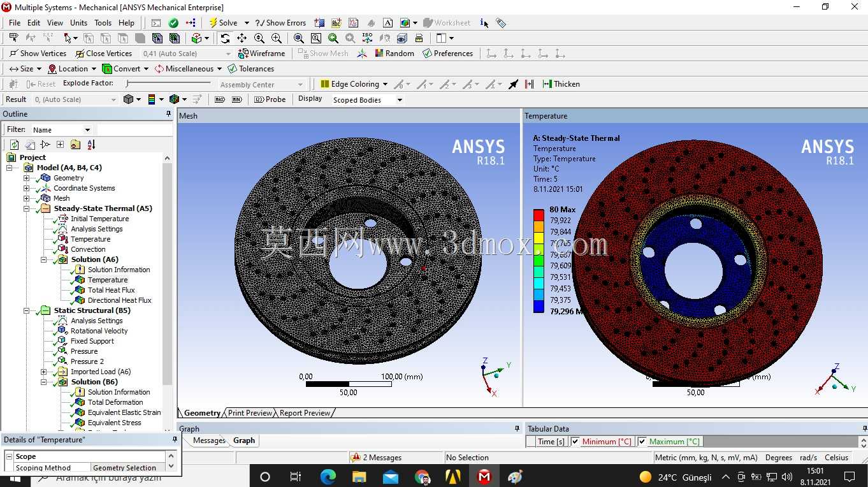Click the Minimum value probe icon
Image resolution: width=868 pixels, height=487 pixels.
pos(237,99)
